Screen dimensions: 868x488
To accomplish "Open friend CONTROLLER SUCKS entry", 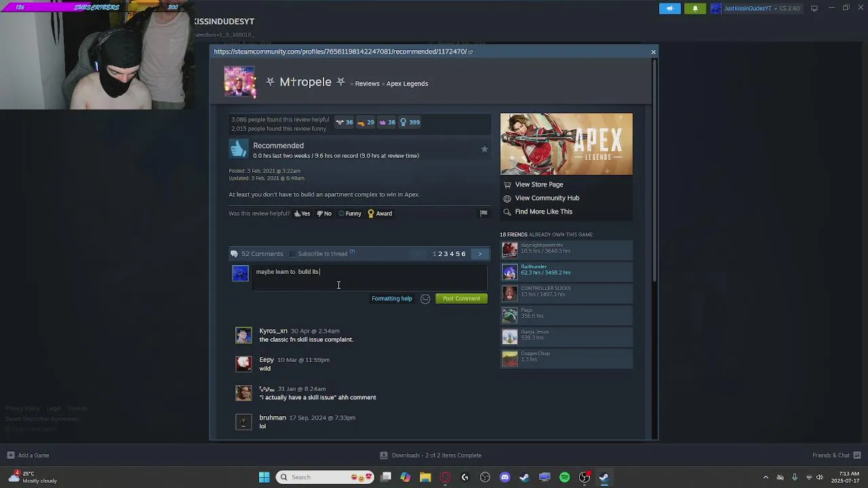I will (x=566, y=294).
